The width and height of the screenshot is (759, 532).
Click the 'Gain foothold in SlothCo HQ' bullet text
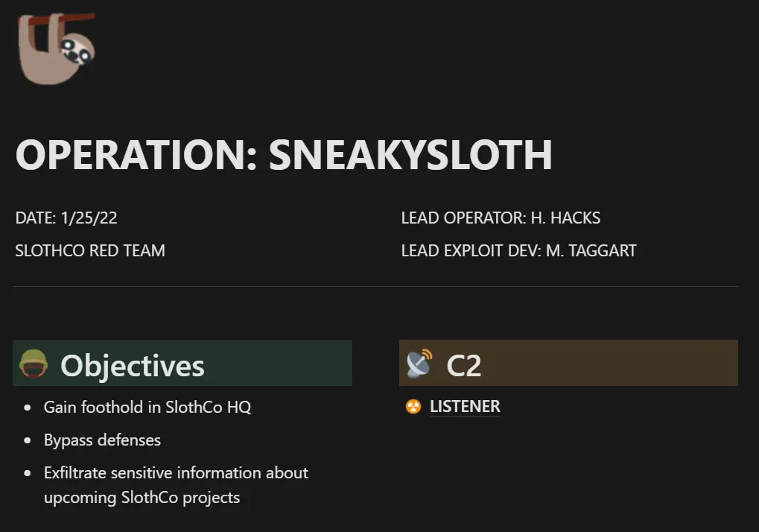point(147,407)
